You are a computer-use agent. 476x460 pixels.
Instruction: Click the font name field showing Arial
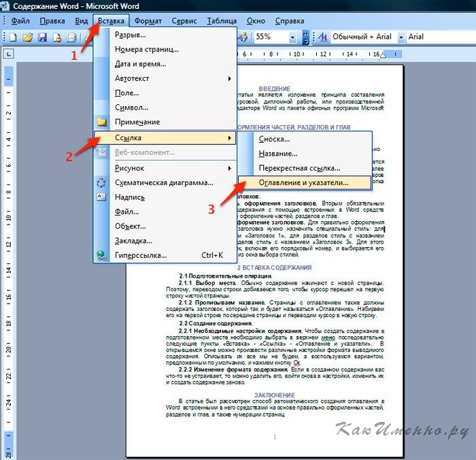[441, 37]
